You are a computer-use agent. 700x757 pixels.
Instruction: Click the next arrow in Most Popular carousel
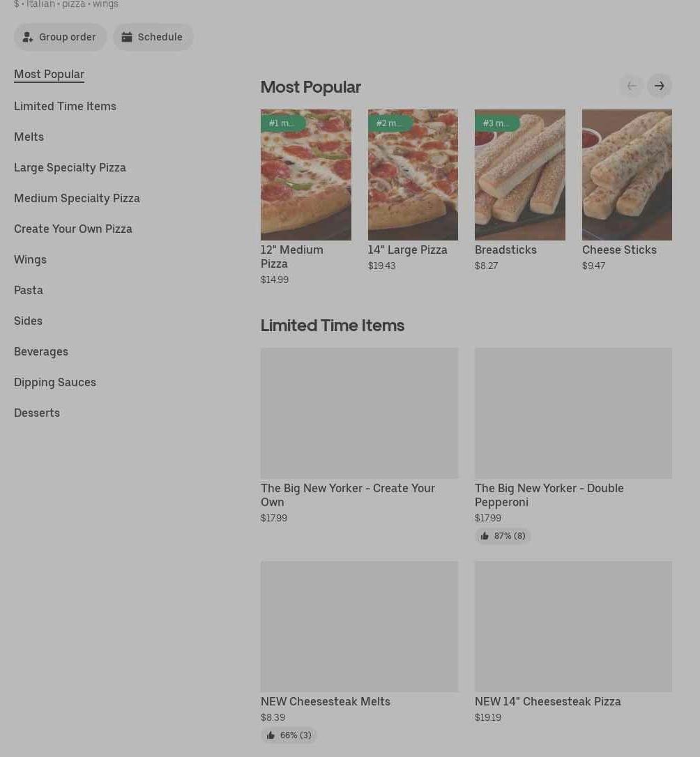[x=659, y=86]
